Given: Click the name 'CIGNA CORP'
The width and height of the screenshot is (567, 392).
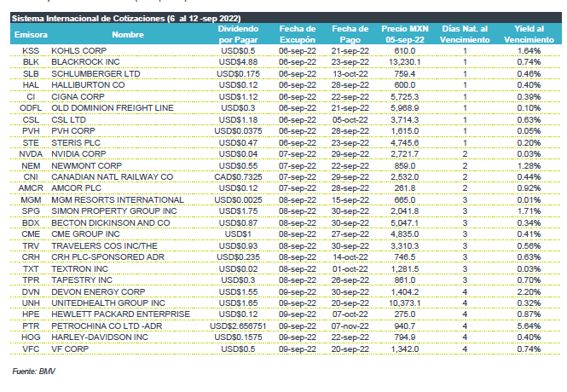Looking at the screenshot, I should pos(78,97).
